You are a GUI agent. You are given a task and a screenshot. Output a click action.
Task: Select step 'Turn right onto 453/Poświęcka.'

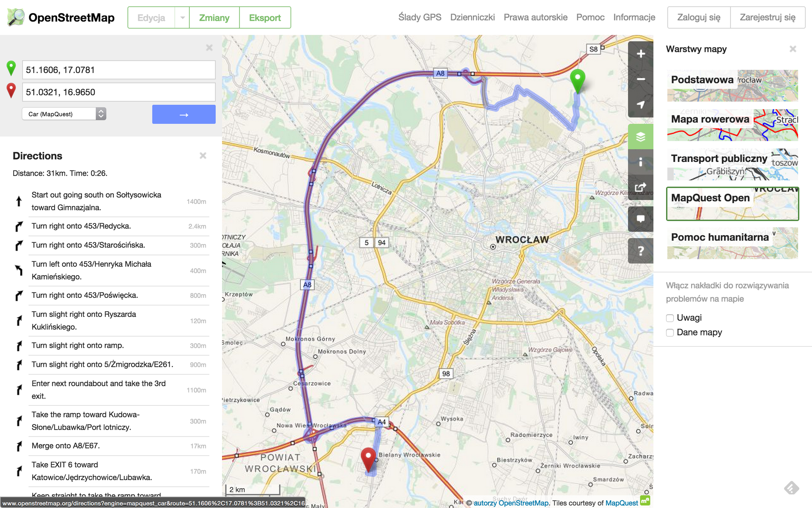111,295
